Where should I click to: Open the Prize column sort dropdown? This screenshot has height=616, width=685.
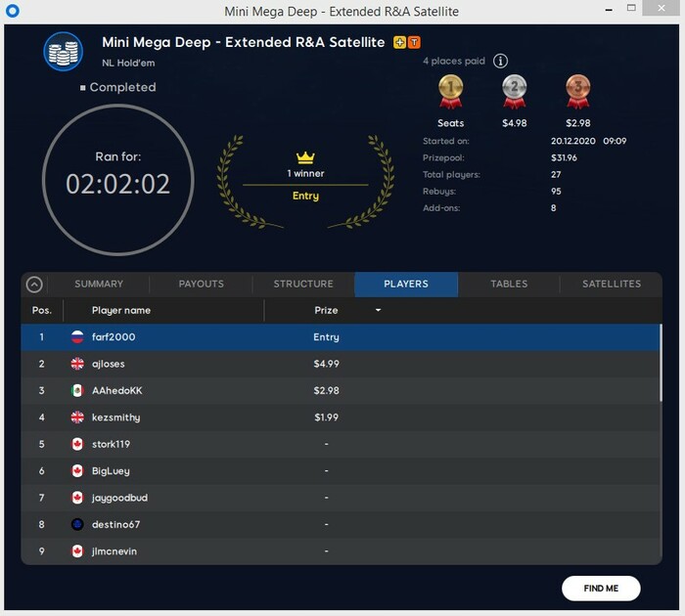[378, 310]
